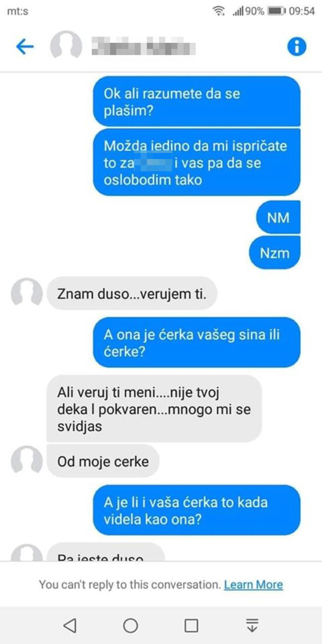The height and width of the screenshot is (644, 322).
Task: Tap the 'Ali veruj ti meni' gray message
Action: click(x=154, y=409)
